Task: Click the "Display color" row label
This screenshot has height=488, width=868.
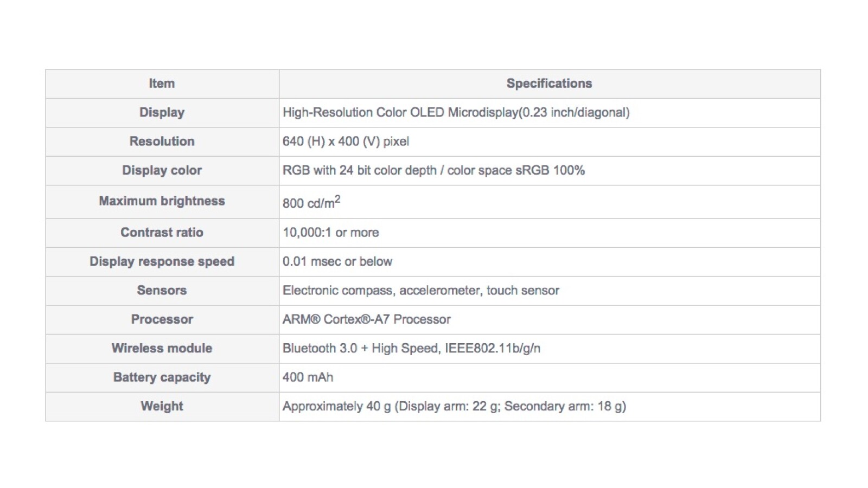Action: coord(162,170)
